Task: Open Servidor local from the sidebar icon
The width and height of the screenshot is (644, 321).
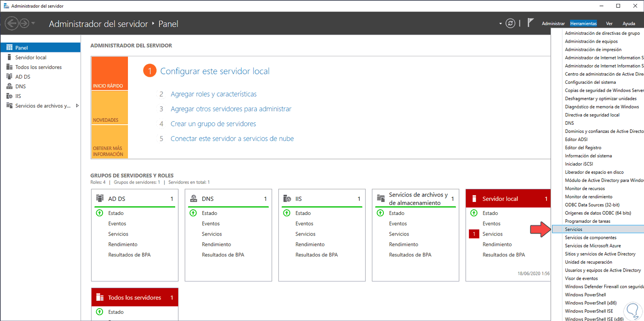Action: tap(9, 57)
